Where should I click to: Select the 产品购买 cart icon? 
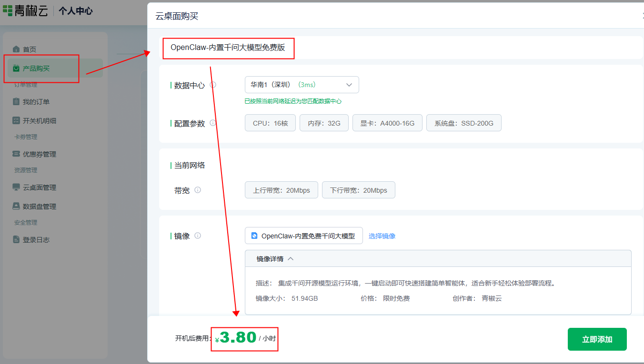point(16,68)
